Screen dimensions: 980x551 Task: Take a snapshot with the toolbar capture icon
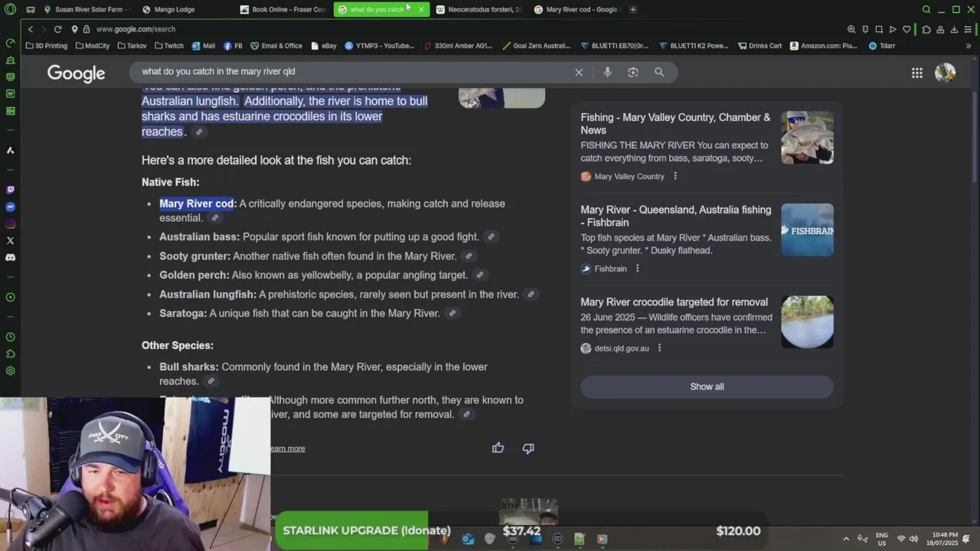(x=879, y=29)
